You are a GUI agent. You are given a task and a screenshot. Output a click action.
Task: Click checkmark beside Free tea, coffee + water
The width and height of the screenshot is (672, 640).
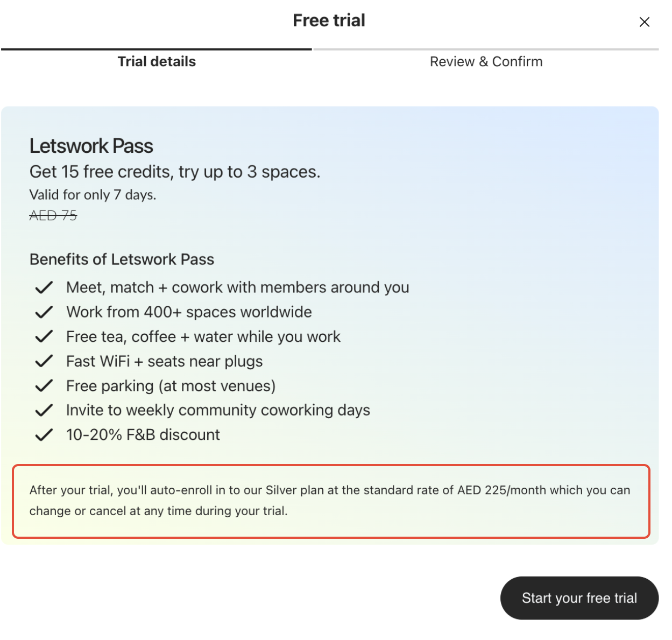44,337
